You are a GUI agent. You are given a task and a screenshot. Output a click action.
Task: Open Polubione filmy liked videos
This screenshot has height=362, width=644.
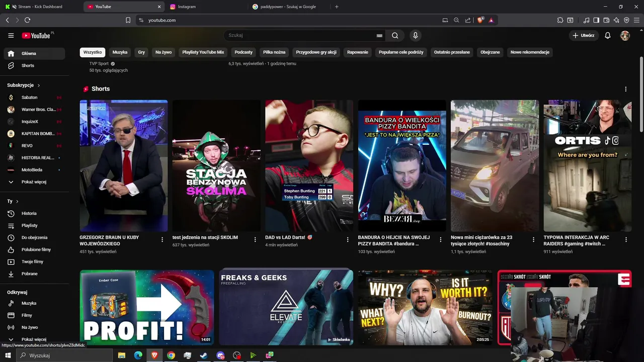pos(34,250)
